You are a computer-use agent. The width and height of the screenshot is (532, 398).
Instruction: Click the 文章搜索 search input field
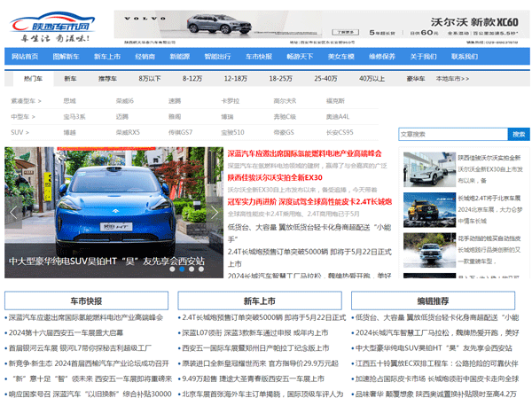[453, 135]
